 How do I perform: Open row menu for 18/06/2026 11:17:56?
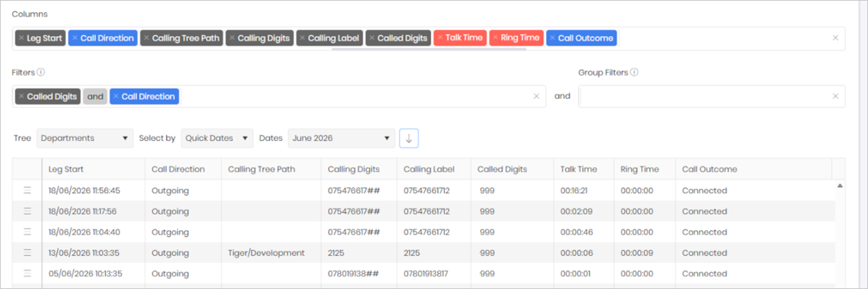click(28, 211)
